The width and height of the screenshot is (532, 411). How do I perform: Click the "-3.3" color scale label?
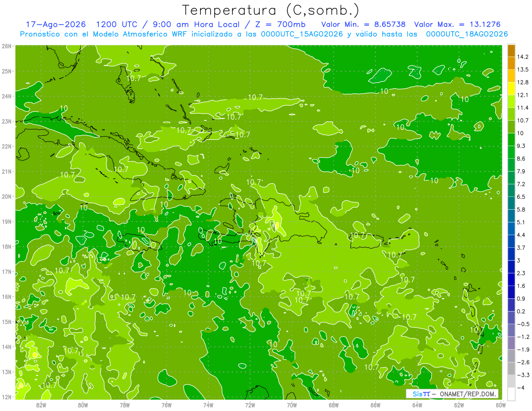pos(523,375)
